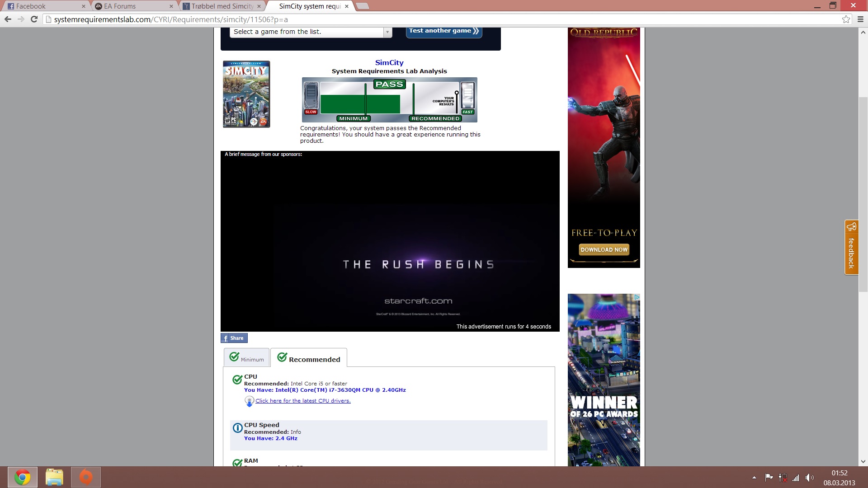Click the info icon beside CPU Speed
Screen dimensions: 868x488
click(237, 428)
